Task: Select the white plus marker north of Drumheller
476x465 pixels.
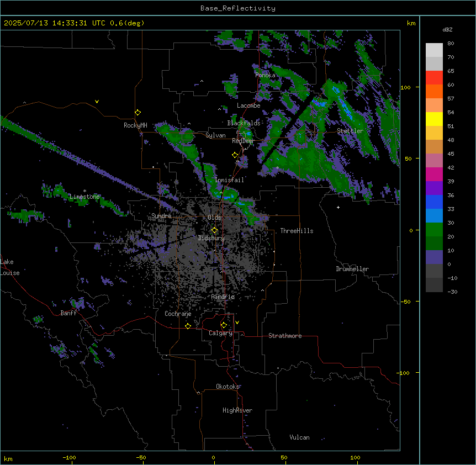Action: pos(338,207)
